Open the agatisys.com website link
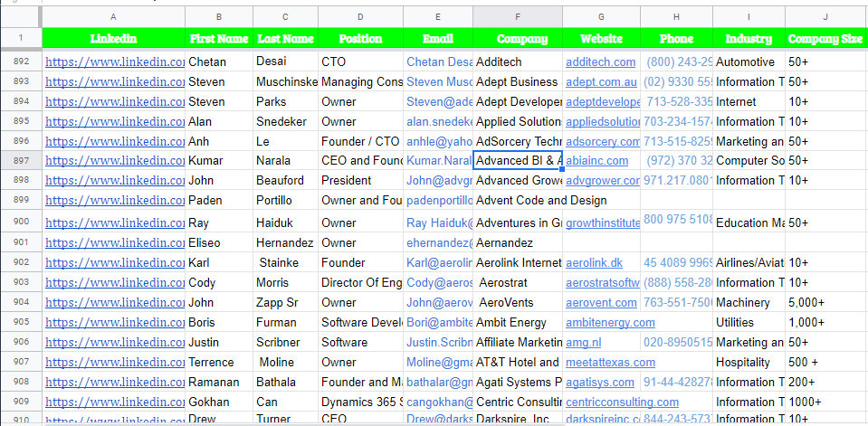This screenshot has width=868, height=426. 600,382
